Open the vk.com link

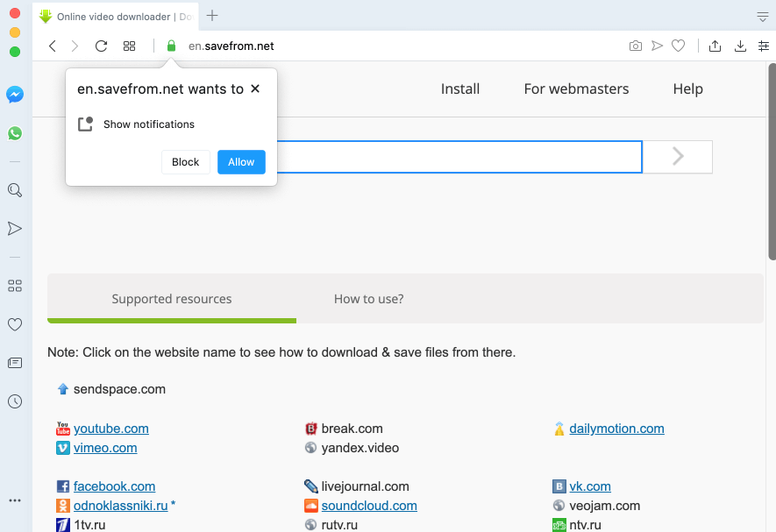point(590,486)
